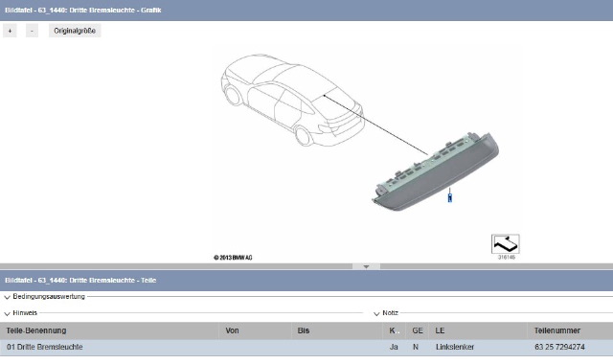Click the brake light illustration

tap(435, 171)
